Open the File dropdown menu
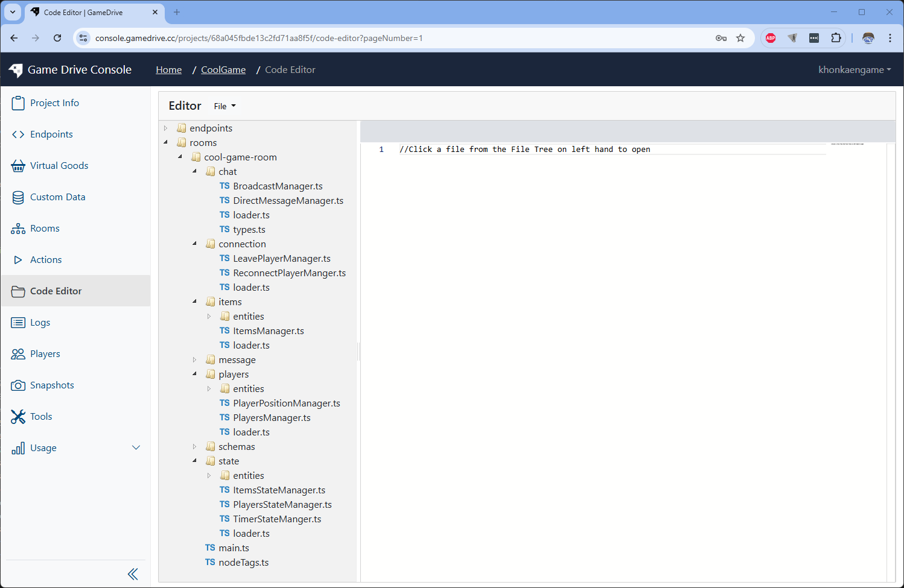 (224, 106)
